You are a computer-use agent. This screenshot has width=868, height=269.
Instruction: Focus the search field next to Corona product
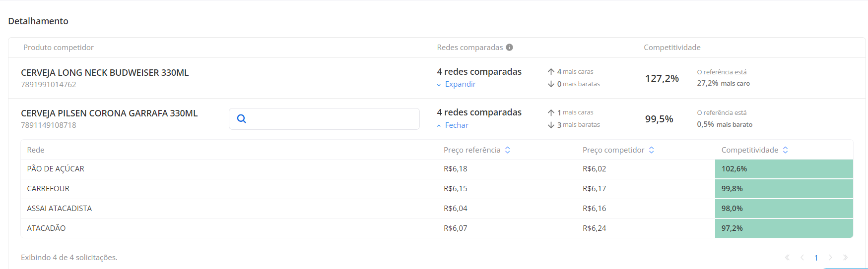[x=324, y=119]
